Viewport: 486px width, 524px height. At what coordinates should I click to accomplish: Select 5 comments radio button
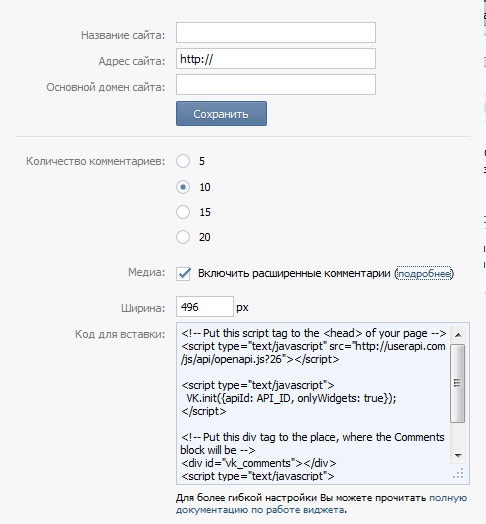tap(183, 161)
